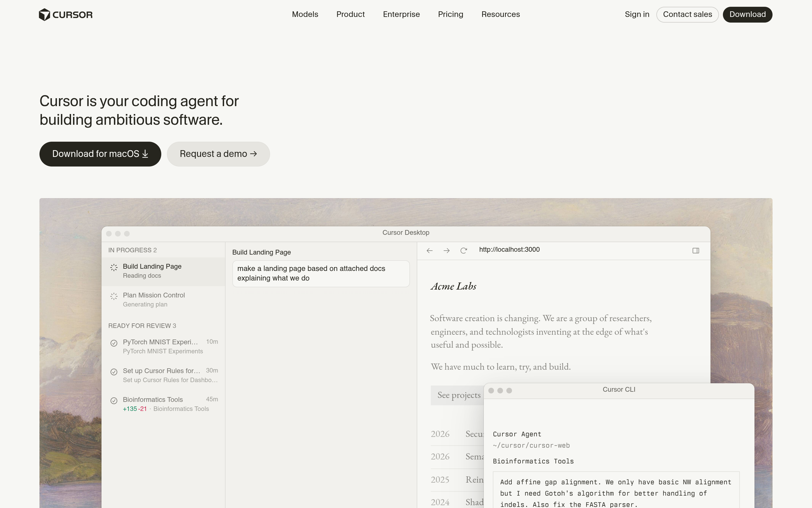Click the 45m timestamp on Bioinformatics task

point(212,399)
